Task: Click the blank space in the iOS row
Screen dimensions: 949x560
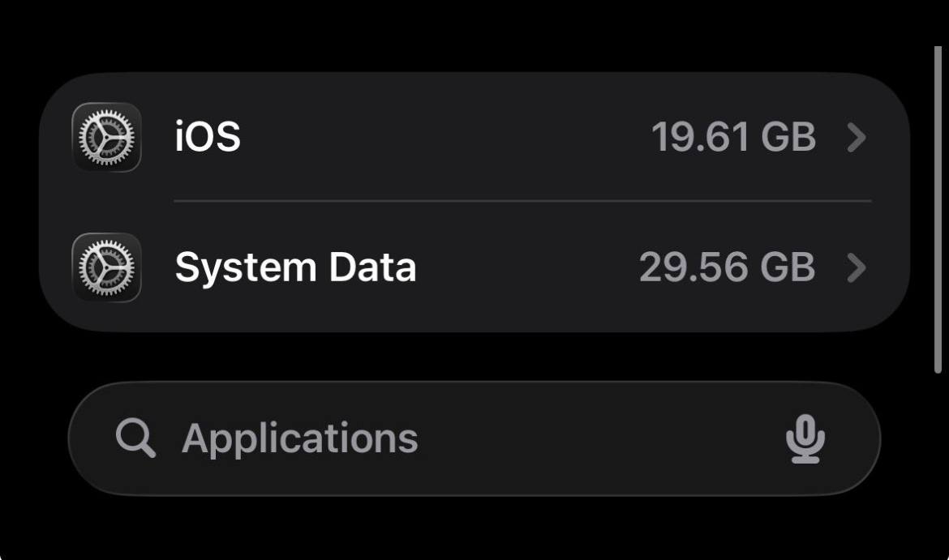Action: coord(446,138)
